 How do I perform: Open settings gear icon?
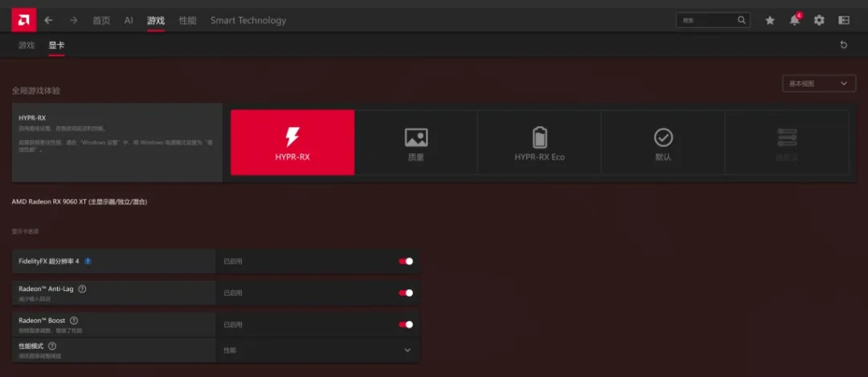pos(819,20)
